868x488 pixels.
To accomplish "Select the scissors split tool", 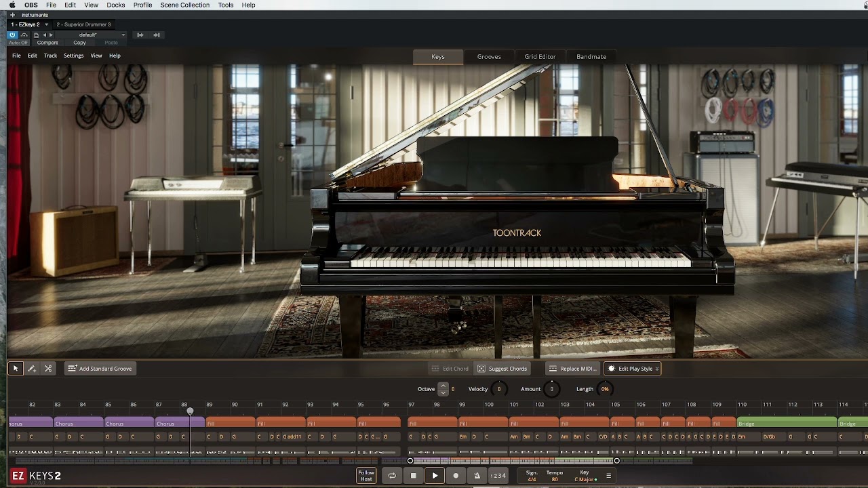I will tap(48, 369).
